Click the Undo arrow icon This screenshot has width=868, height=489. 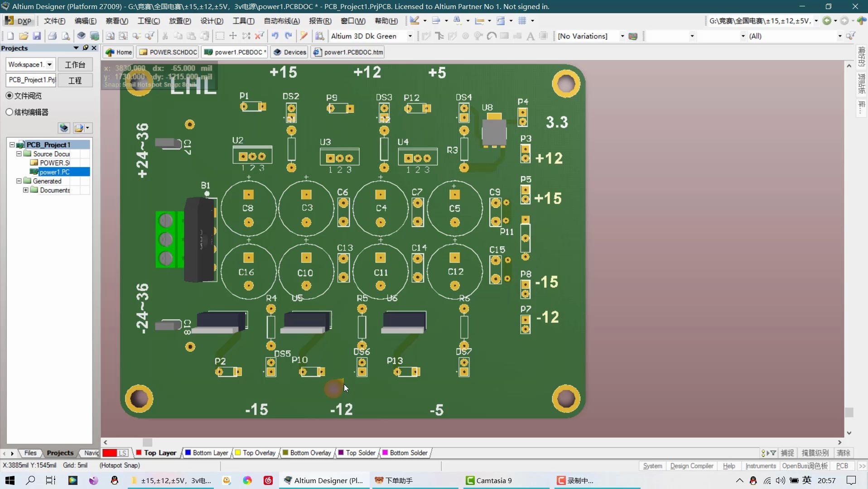tap(275, 36)
